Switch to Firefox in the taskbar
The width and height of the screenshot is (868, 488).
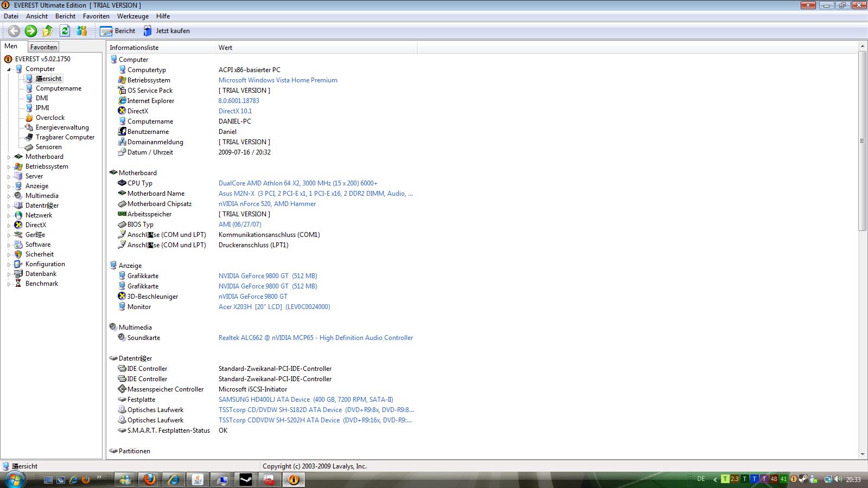(x=149, y=479)
